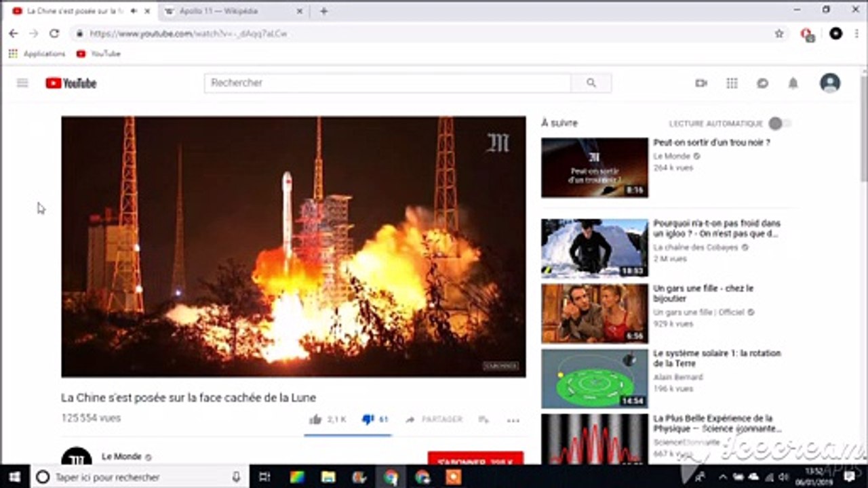Open the notifications bell

click(x=793, y=83)
